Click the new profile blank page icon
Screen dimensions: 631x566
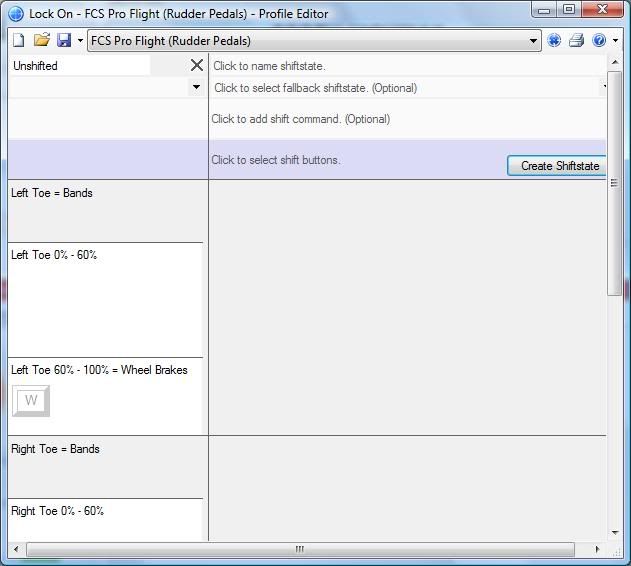click(x=18, y=41)
